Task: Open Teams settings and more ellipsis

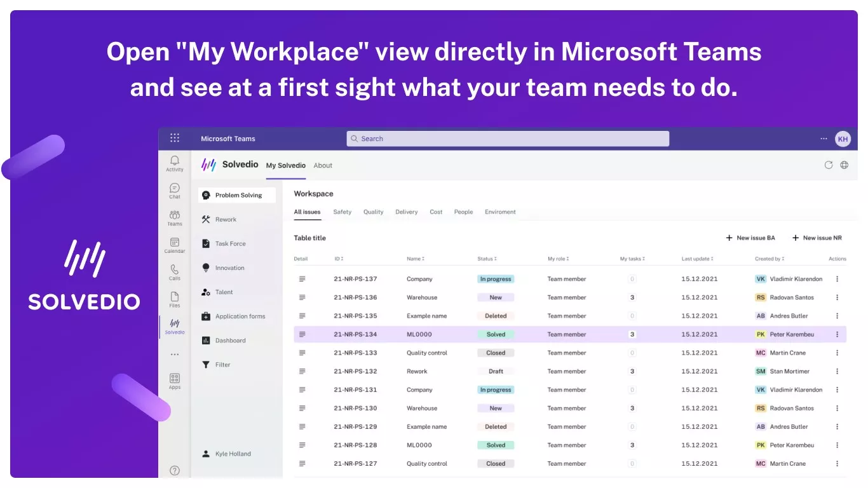Action: coord(824,139)
